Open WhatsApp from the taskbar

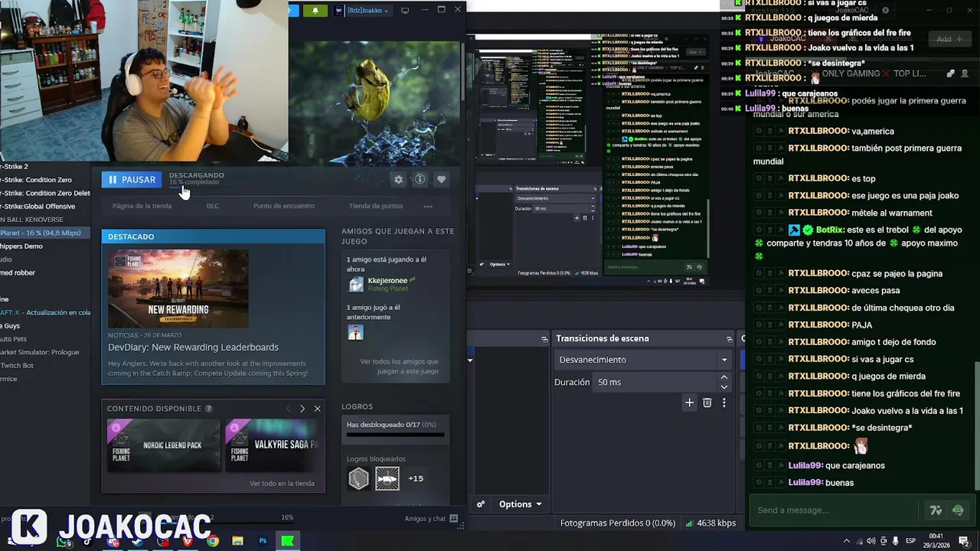63,541
